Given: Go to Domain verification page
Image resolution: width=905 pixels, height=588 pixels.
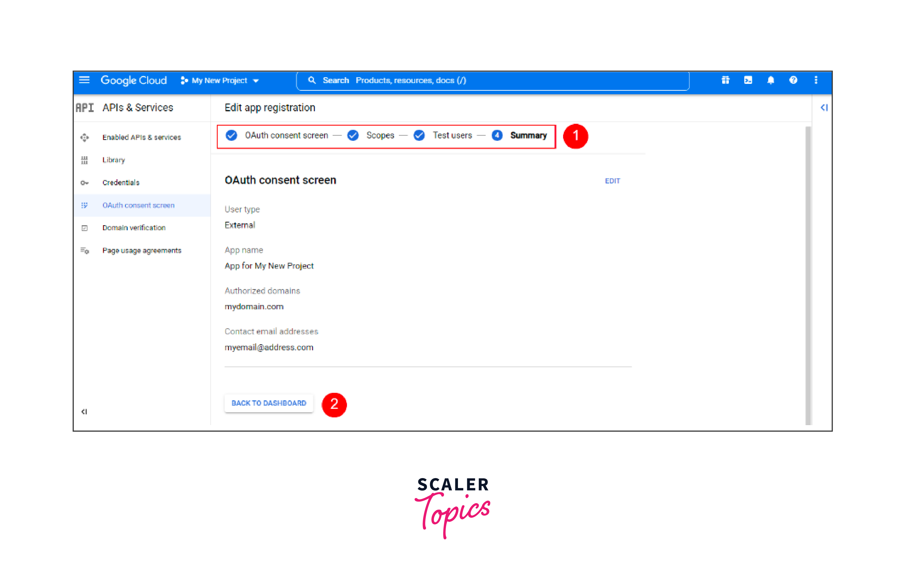Looking at the screenshot, I should 134,228.
